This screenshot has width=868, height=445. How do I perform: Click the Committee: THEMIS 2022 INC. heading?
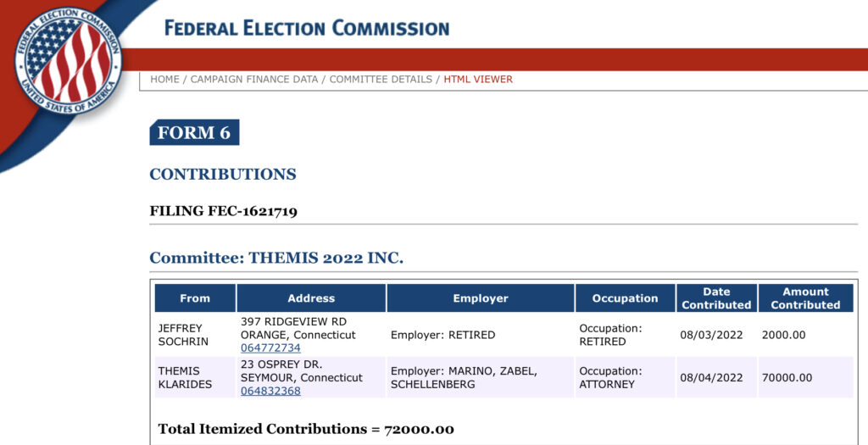pos(276,258)
